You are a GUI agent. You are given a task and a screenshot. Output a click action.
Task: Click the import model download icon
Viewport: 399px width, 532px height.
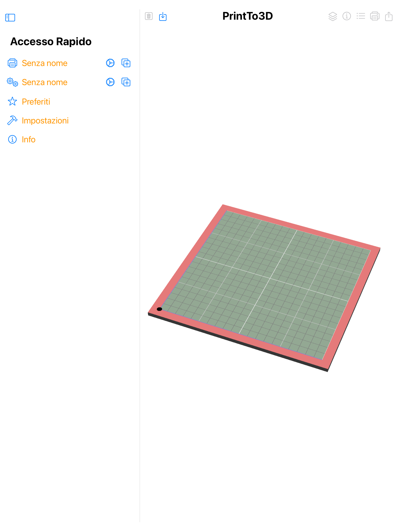pyautogui.click(x=163, y=16)
